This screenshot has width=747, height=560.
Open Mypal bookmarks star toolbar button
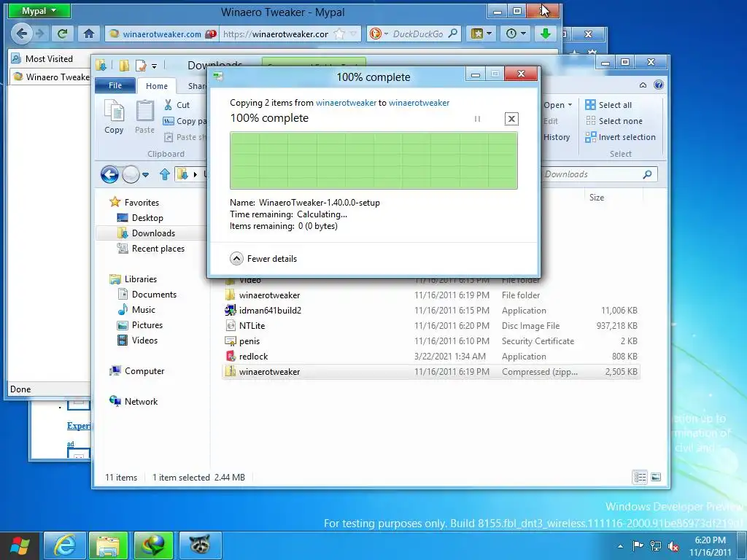[x=481, y=34]
